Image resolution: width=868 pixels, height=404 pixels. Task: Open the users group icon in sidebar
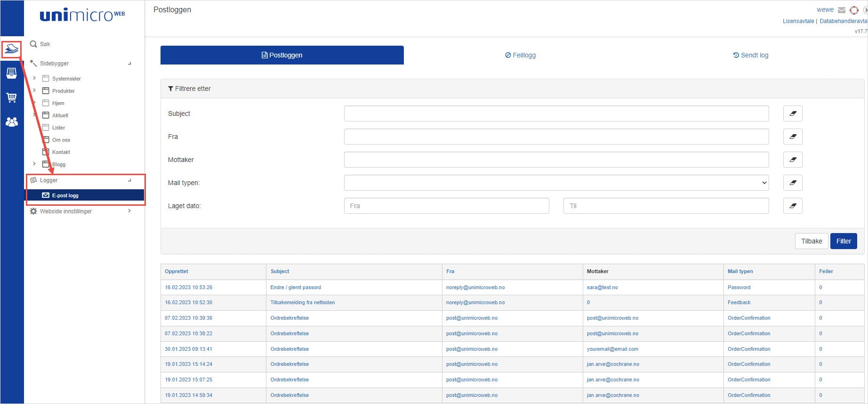[12, 122]
